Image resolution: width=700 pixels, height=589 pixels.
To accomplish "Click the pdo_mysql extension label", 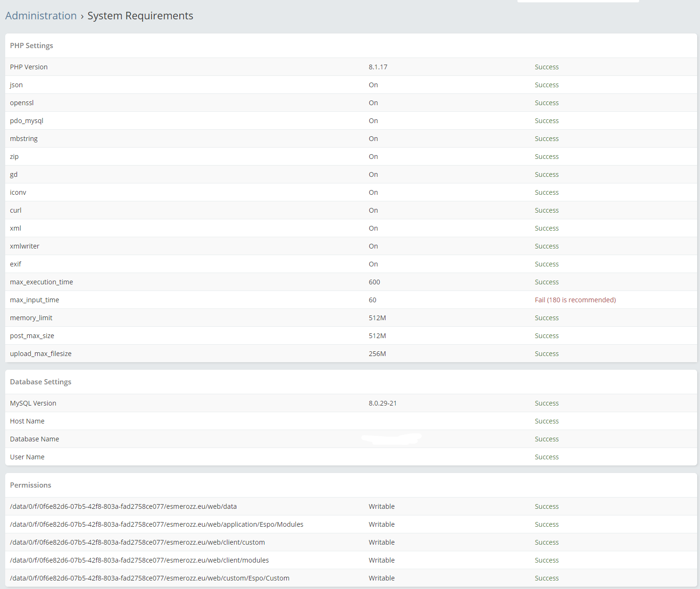I will [26, 121].
